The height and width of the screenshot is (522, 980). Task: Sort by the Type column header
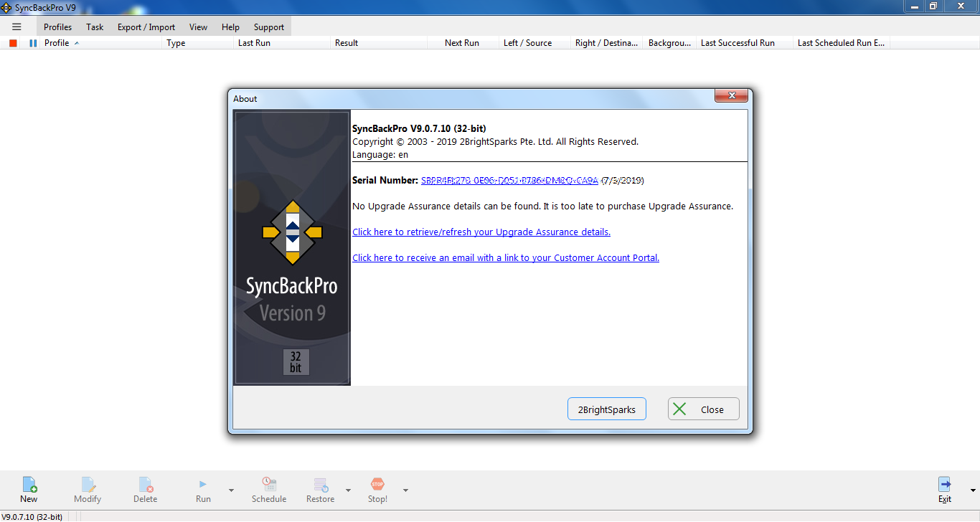pos(198,43)
